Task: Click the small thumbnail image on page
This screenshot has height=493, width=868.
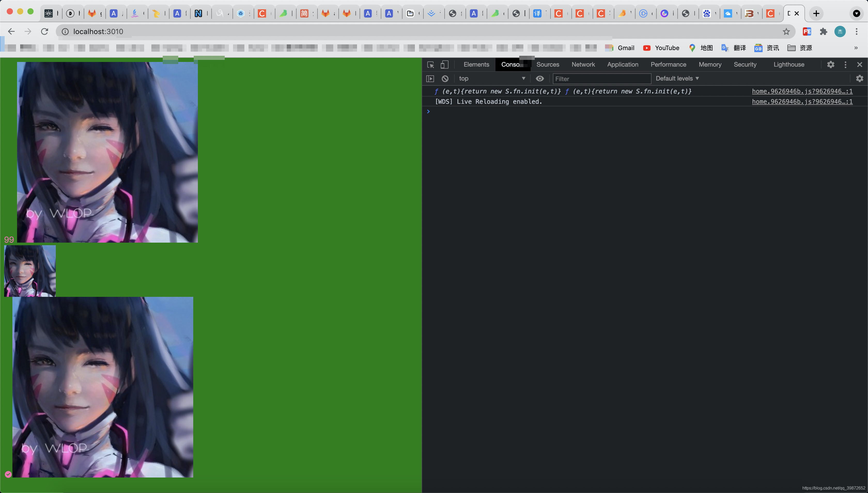Action: (x=30, y=271)
